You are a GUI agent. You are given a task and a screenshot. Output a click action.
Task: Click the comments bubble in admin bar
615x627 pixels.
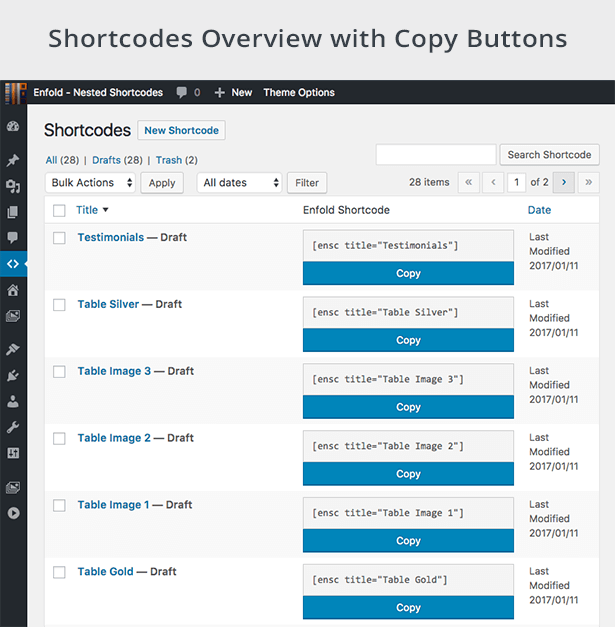pyautogui.click(x=182, y=92)
